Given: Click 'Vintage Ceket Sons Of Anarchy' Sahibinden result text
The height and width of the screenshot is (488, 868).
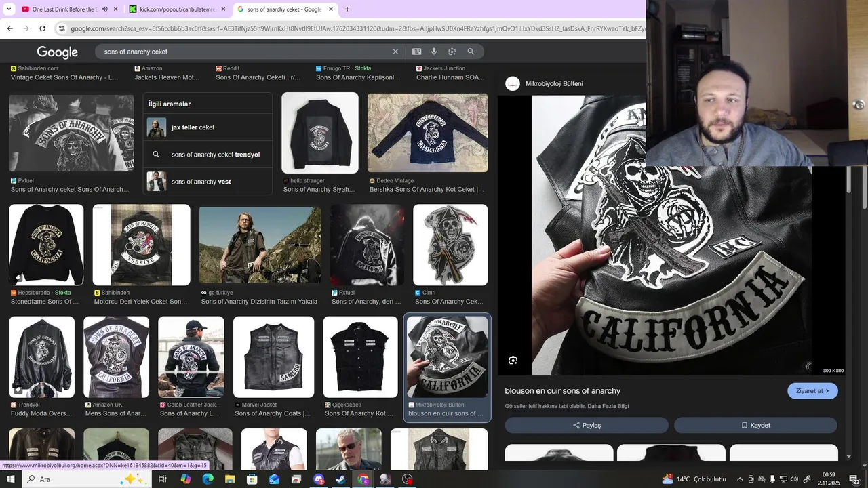Looking at the screenshot, I should tap(65, 77).
